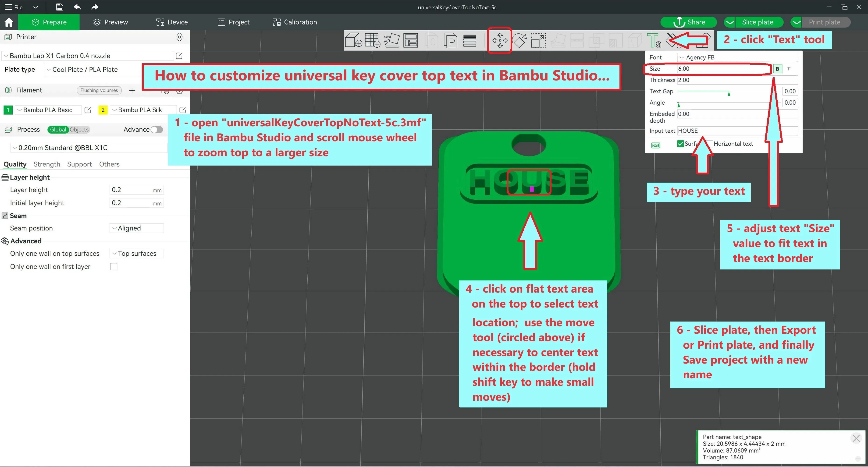This screenshot has width=868, height=467.
Task: Click the Auto orient toolbar icon
Action: [x=392, y=40]
